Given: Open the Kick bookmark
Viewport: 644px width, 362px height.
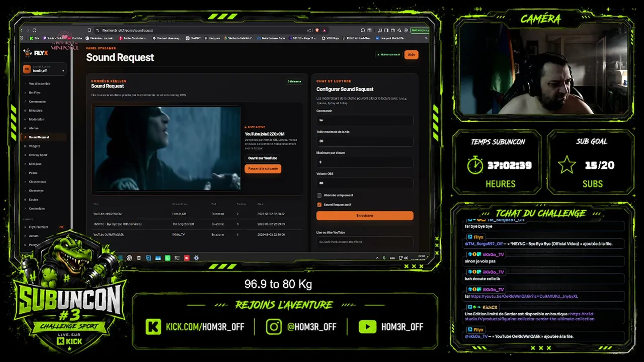Looking at the screenshot, I should click(35, 38).
